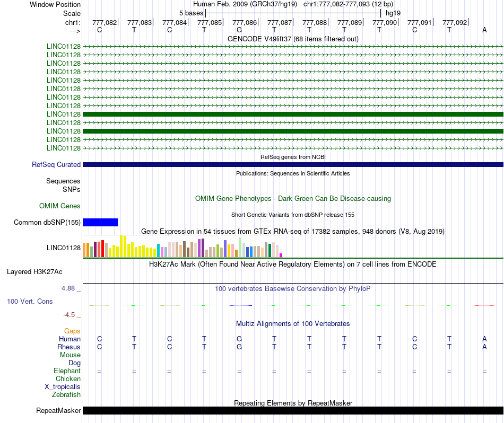Click the 'Chicken' species label
This screenshot has width=504, height=423.
pyautogui.click(x=68, y=378)
